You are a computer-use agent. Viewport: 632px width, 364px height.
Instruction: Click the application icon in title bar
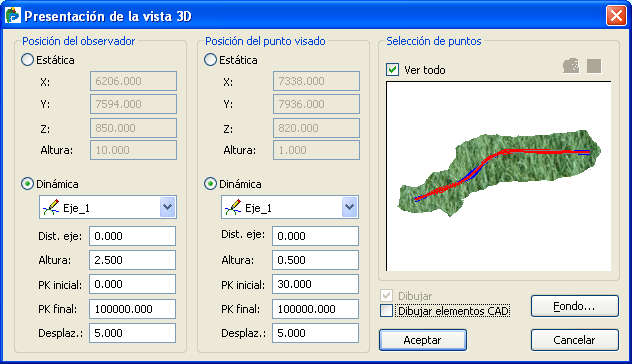point(12,15)
